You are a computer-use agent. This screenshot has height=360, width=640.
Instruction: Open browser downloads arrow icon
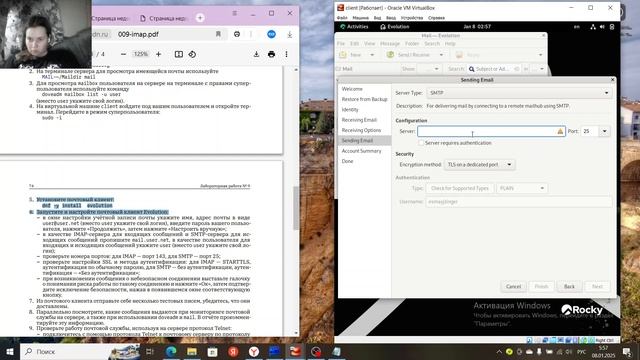289,34
